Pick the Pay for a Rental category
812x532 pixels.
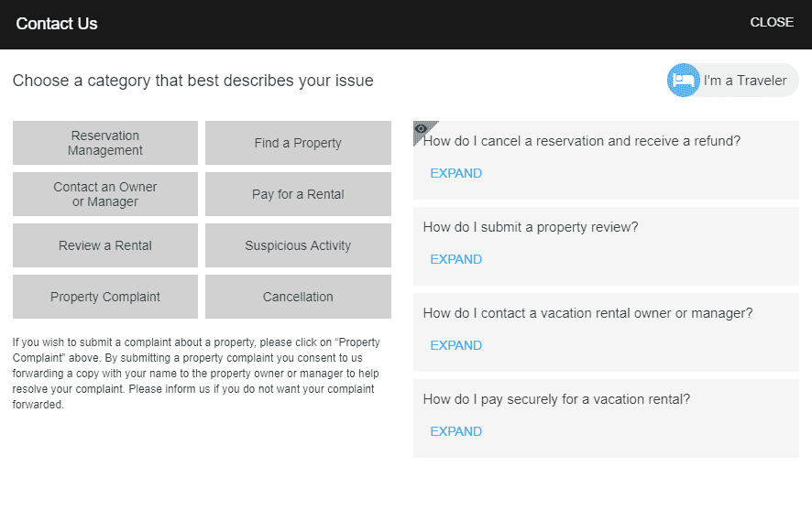coord(298,194)
